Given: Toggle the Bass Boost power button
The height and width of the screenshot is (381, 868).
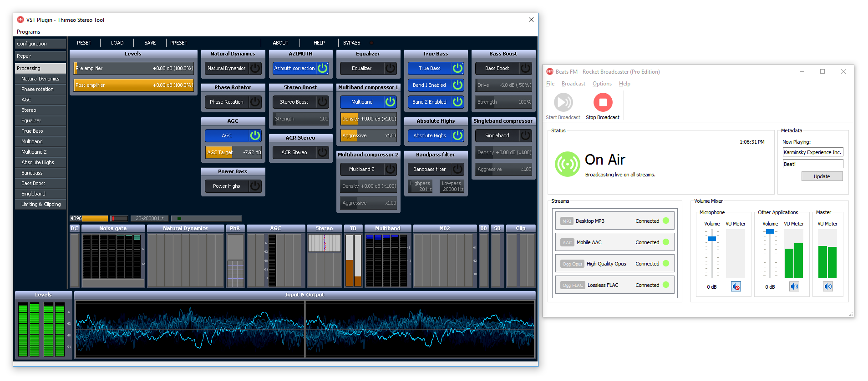Looking at the screenshot, I should pos(525,68).
